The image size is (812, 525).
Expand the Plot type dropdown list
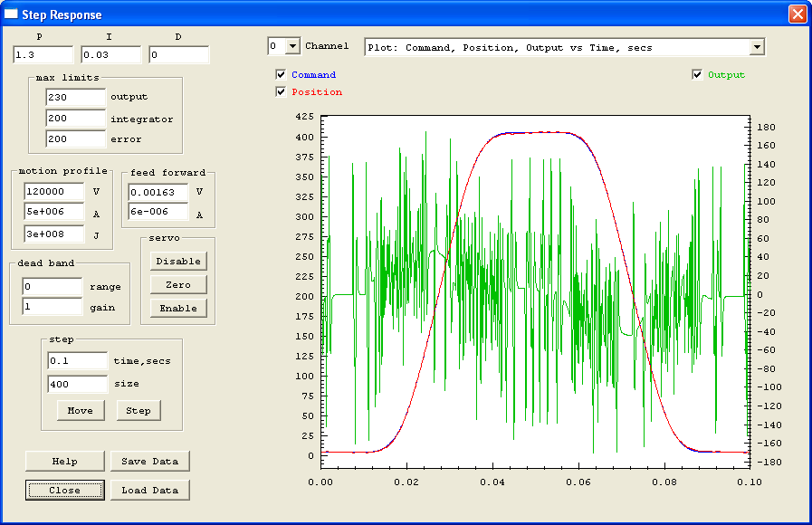pyautogui.click(x=757, y=47)
